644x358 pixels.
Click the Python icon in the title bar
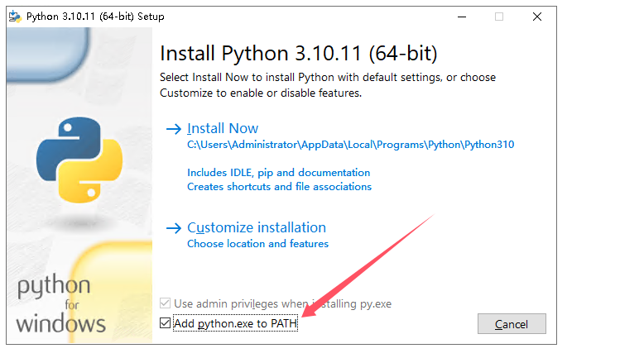[x=15, y=17]
